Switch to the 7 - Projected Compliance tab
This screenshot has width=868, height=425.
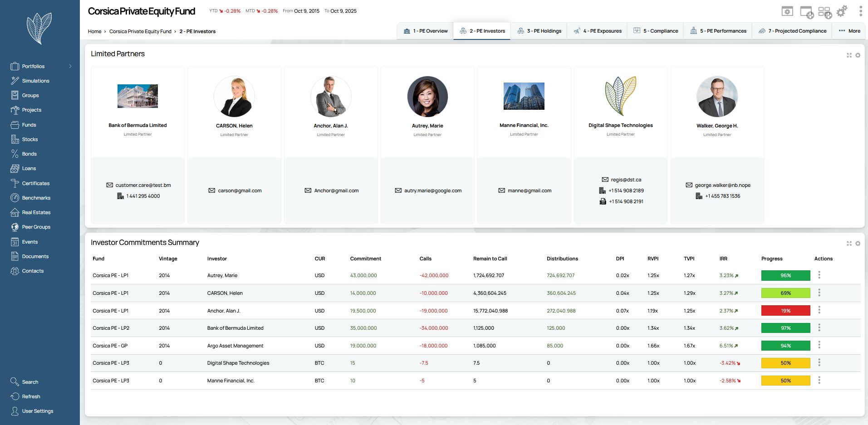coord(792,31)
